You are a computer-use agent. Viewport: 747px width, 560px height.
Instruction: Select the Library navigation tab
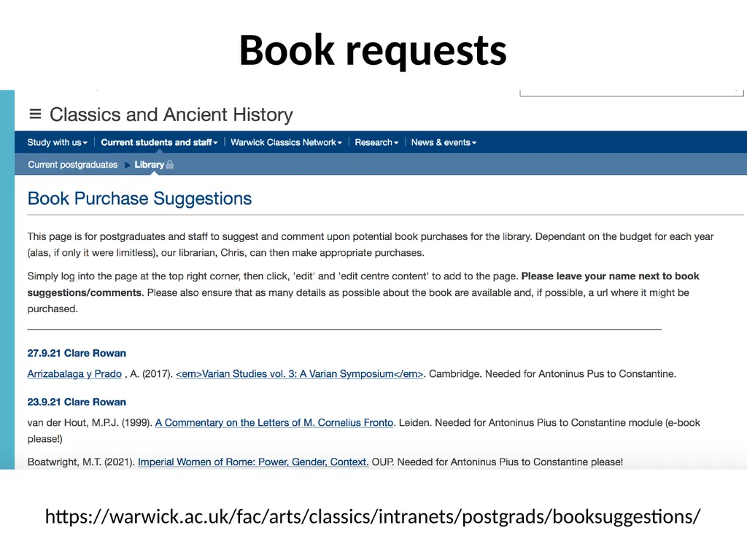pos(149,165)
